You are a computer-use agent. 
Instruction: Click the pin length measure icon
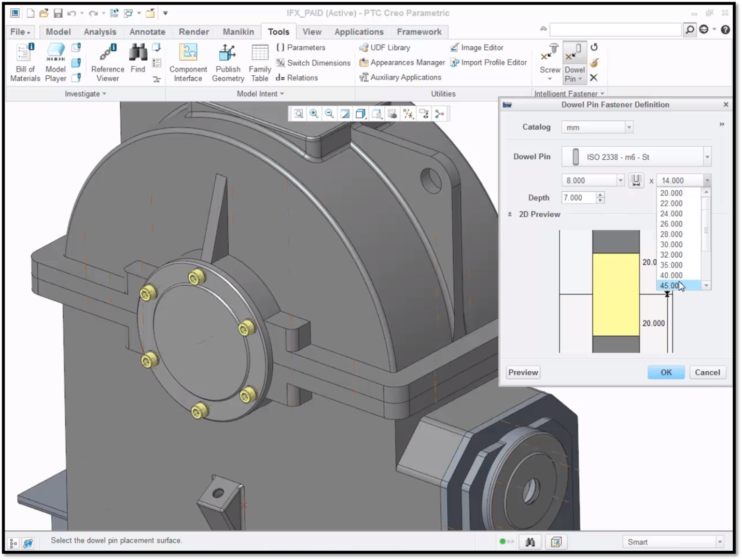pos(636,180)
